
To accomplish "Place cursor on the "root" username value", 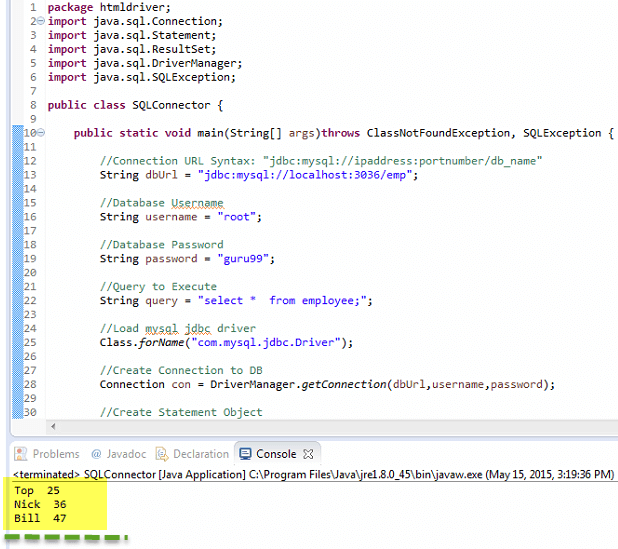I will tap(241, 216).
